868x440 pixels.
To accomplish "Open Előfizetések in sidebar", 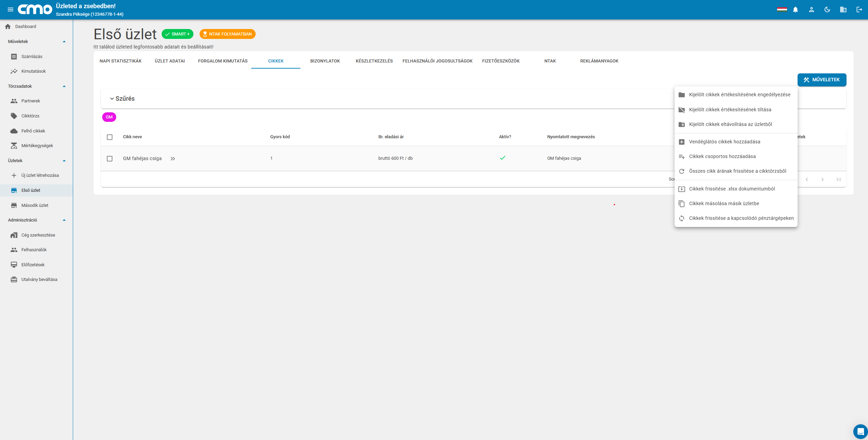I will pos(36,265).
